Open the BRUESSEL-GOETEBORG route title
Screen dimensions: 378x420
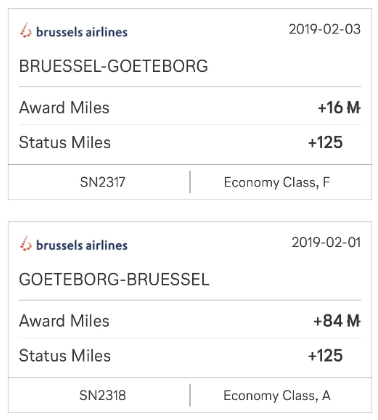click(113, 66)
